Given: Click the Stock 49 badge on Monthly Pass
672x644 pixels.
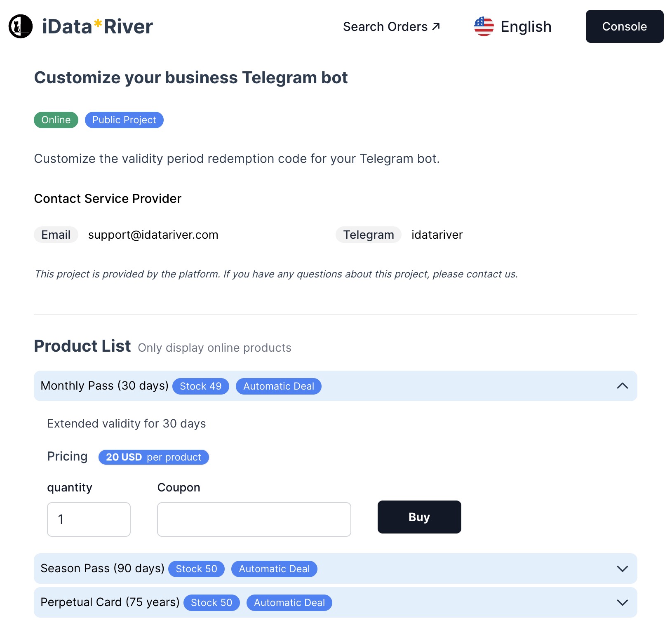Looking at the screenshot, I should [x=200, y=386].
